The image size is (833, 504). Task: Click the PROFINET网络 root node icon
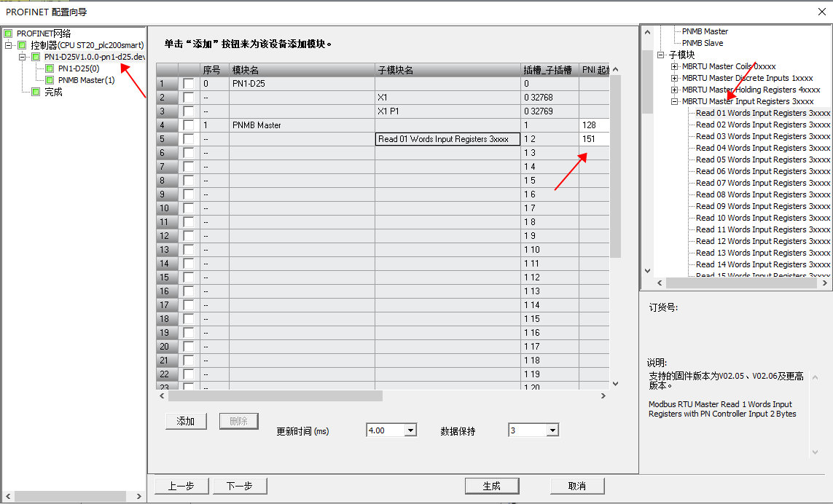coord(9,33)
